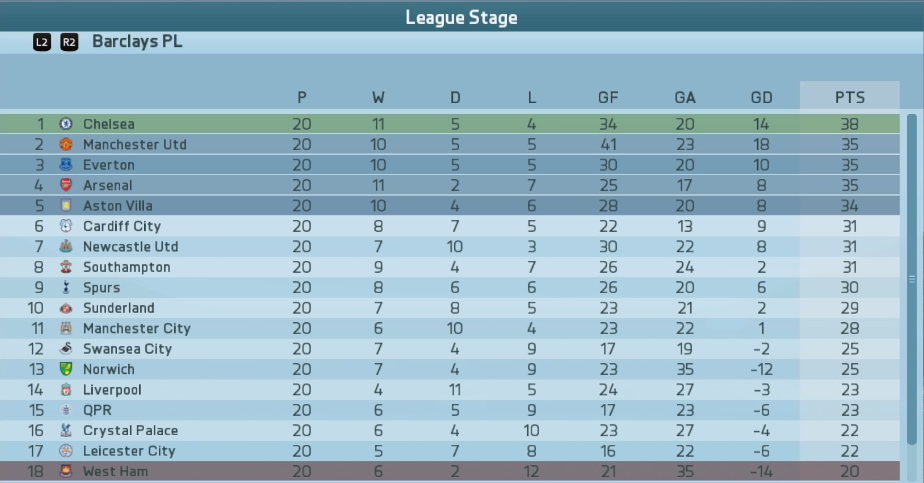Select the Leicester City row
This screenshot has width=924, height=483.
coord(450,451)
